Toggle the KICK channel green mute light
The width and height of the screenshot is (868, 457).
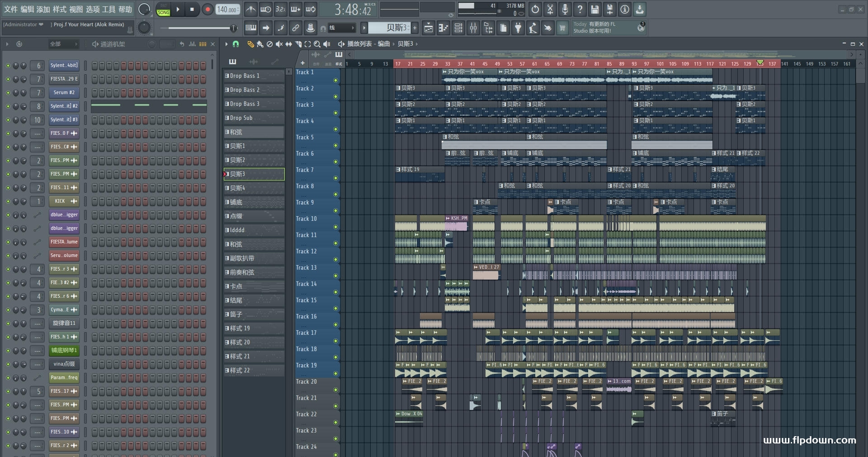8,201
